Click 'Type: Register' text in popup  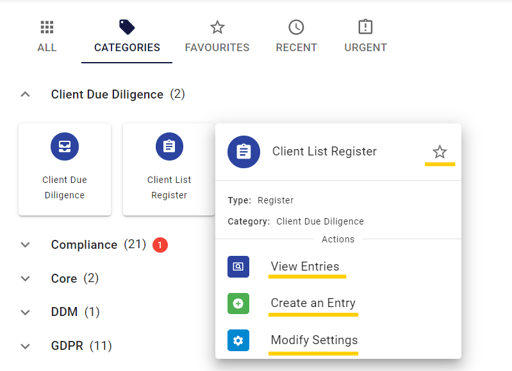[x=261, y=200]
